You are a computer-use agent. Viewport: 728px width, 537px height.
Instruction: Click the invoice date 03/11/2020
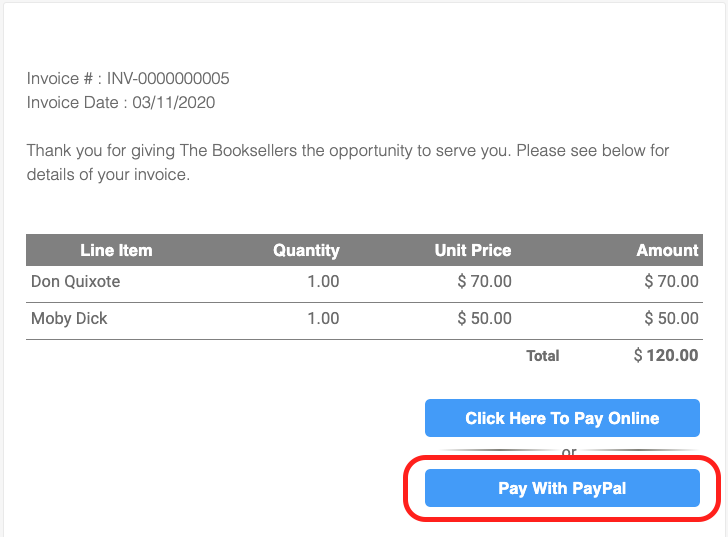[x=171, y=102]
